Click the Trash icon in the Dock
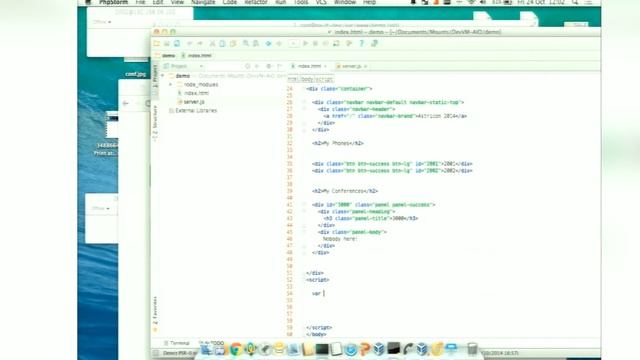This screenshot has width=640, height=360. point(472,349)
